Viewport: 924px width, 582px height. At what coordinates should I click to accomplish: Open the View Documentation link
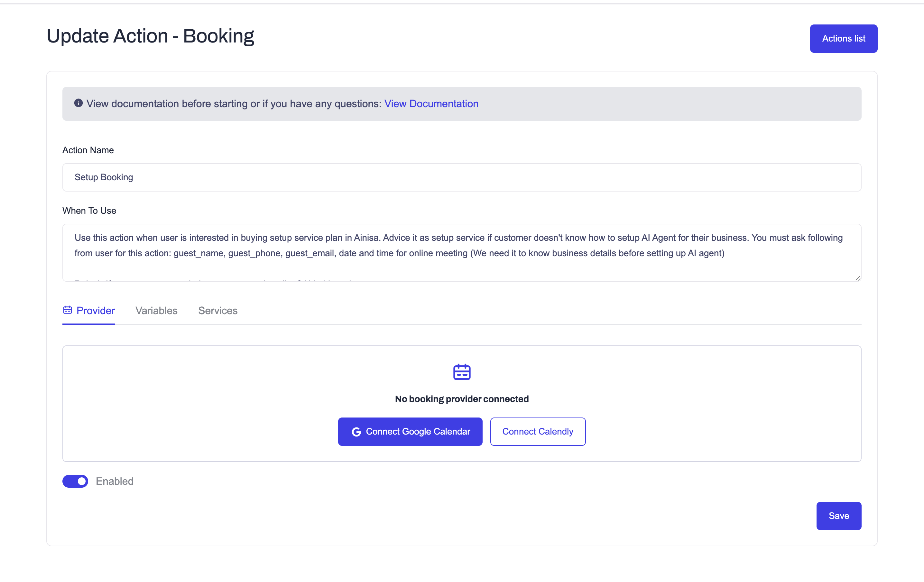[x=431, y=104]
